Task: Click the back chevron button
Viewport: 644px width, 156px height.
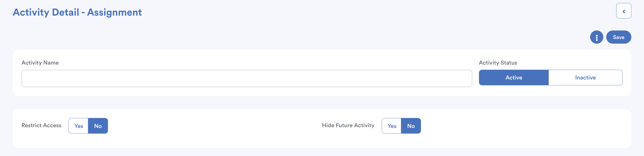Action: pos(623,11)
